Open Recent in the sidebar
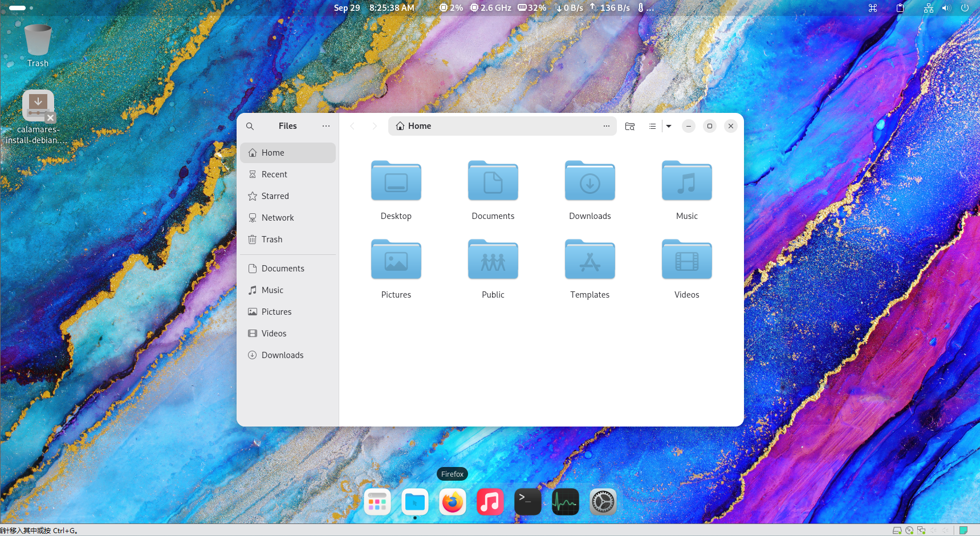 click(x=288, y=174)
